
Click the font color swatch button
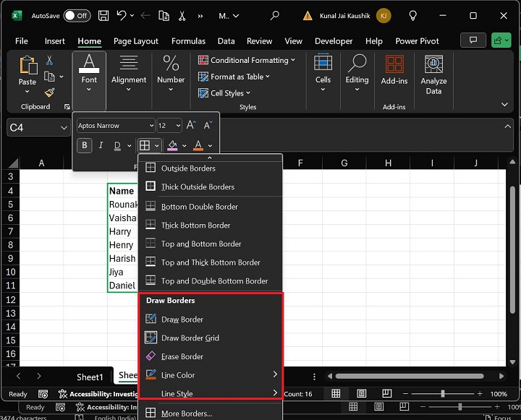198,145
